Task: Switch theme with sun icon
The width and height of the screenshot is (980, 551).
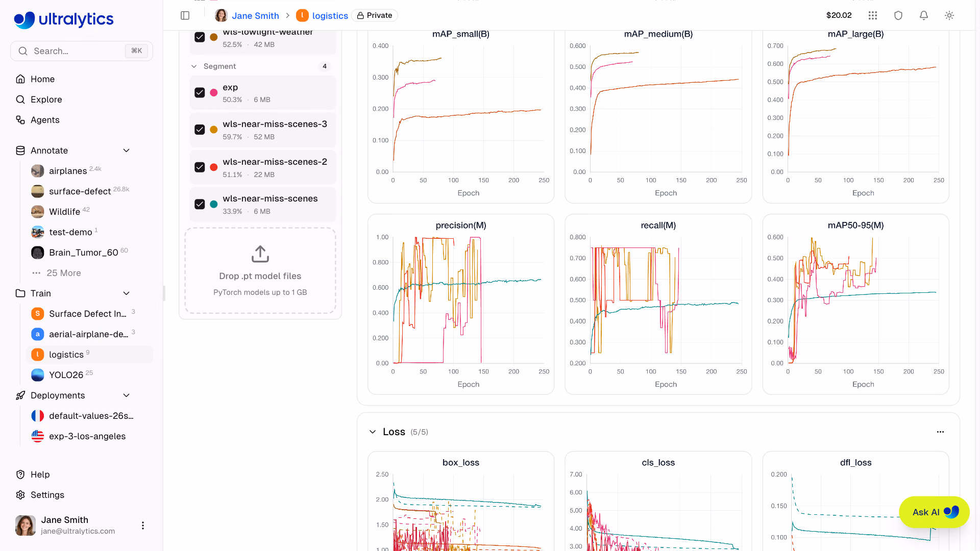Action: pos(949,15)
